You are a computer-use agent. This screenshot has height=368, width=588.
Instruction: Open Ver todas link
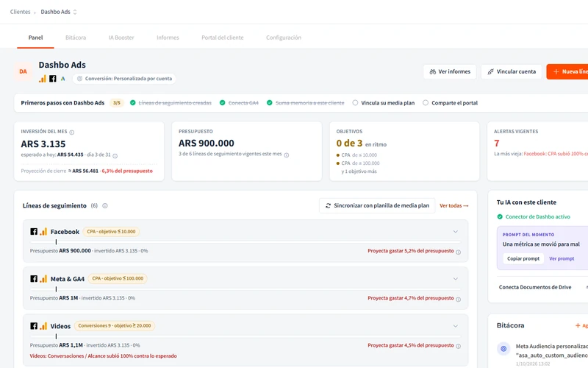454,206
